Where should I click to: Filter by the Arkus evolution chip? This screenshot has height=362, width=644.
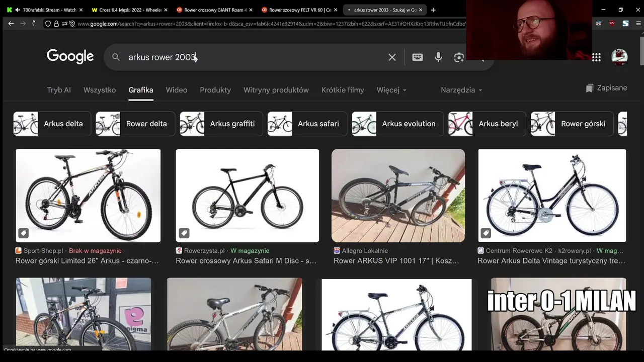(398, 124)
